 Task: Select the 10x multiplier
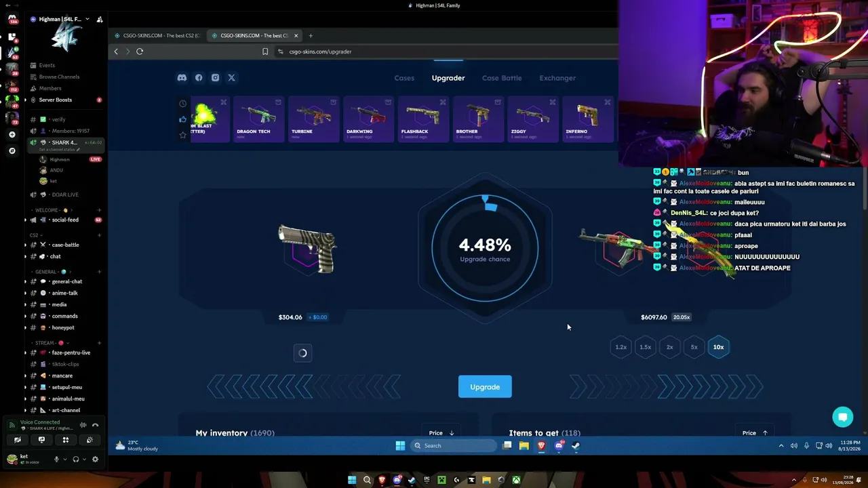coord(719,347)
